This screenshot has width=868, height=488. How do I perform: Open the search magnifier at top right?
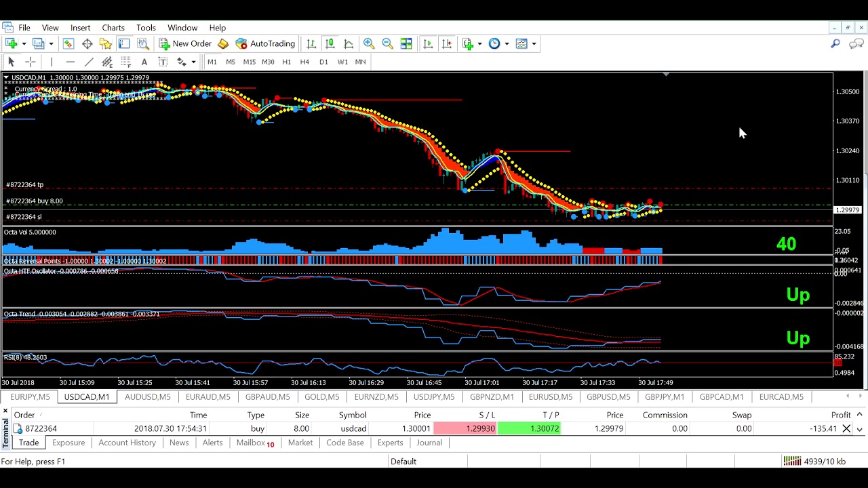(x=835, y=43)
